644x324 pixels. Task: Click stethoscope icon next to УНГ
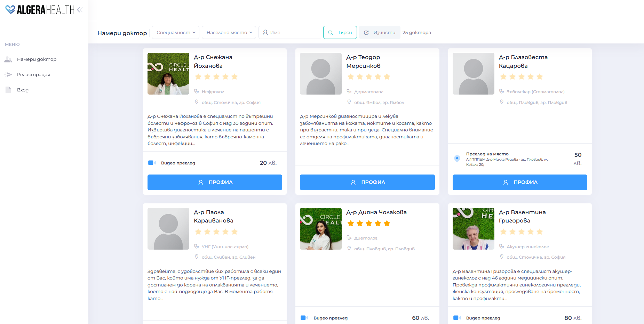(197, 246)
